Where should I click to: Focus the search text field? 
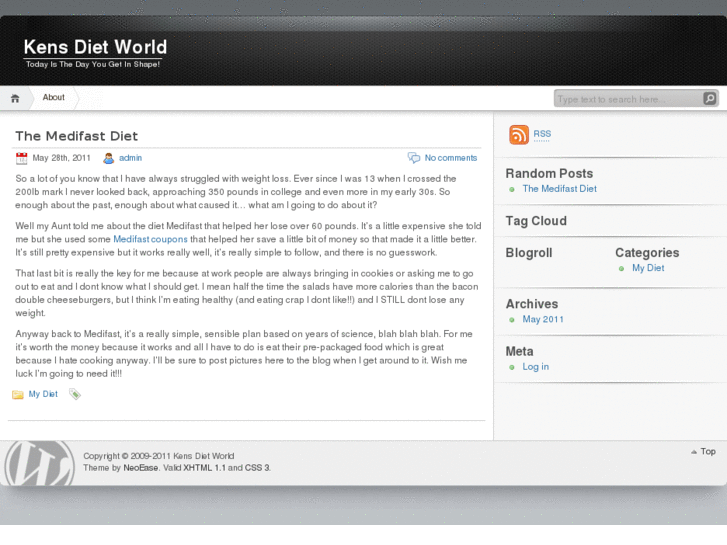click(629, 99)
